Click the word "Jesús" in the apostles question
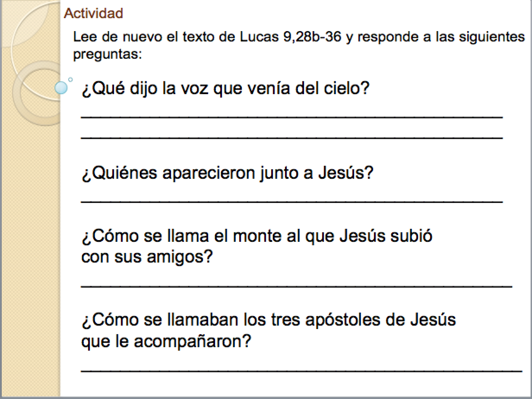The height and width of the screenshot is (399, 532). [432, 320]
